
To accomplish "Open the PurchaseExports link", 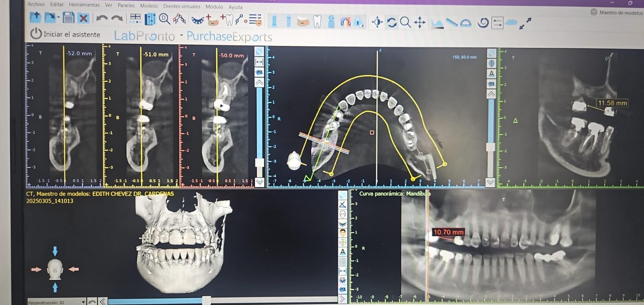I will click(x=229, y=37).
